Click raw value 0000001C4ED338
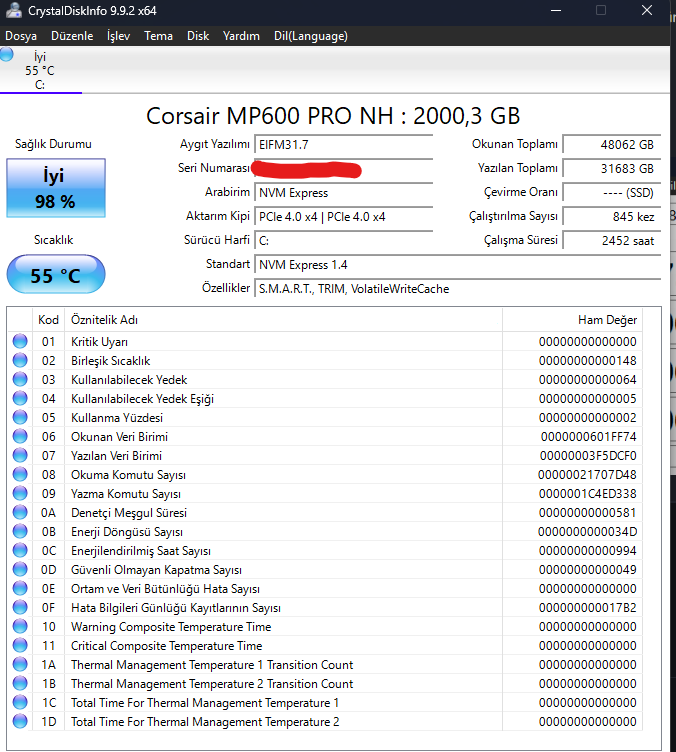Screen dimensions: 676x752 click(587, 494)
